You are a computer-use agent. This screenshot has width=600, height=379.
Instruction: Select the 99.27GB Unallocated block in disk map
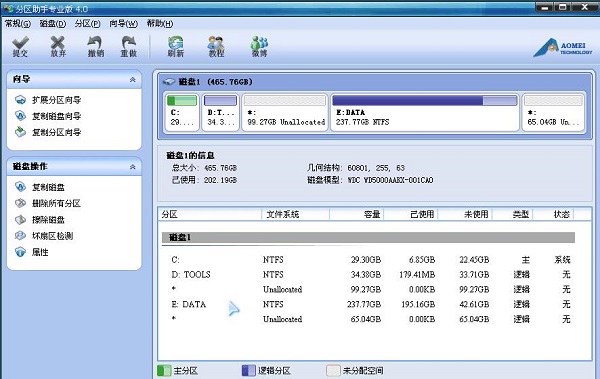click(285, 112)
